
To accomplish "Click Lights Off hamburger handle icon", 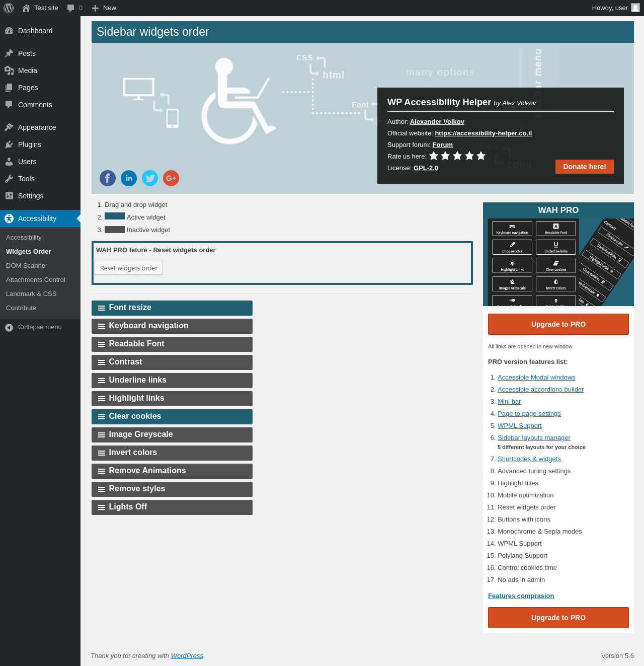I will pyautogui.click(x=102, y=507).
